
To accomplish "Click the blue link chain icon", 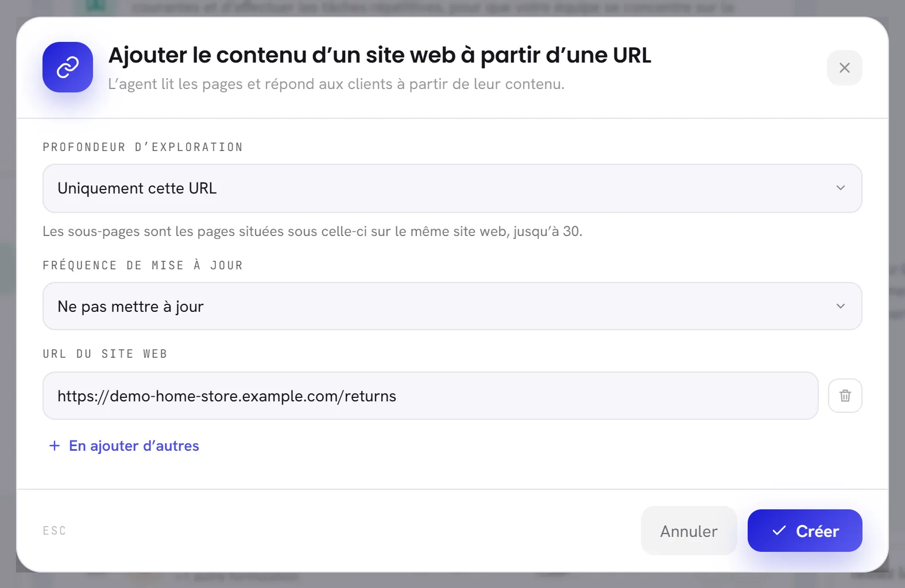I will pos(68,67).
